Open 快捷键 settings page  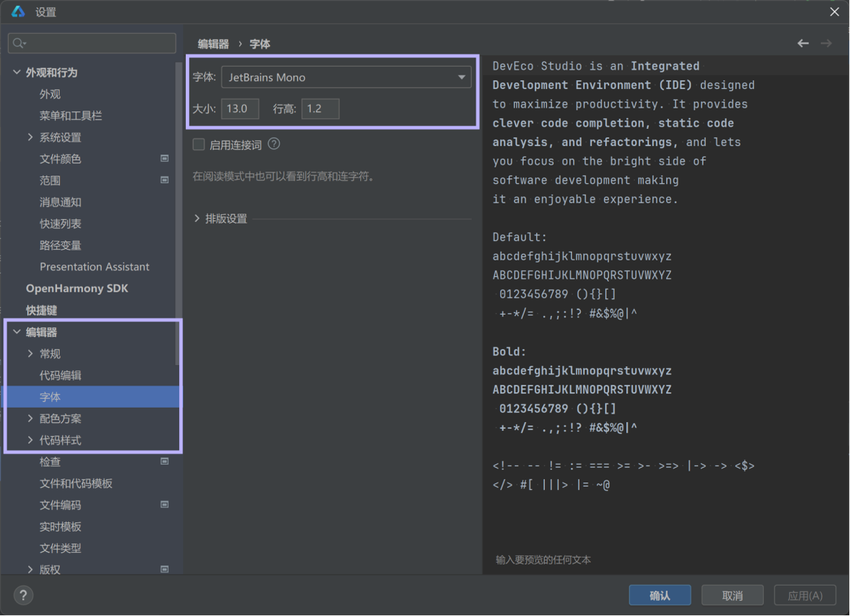tap(41, 310)
